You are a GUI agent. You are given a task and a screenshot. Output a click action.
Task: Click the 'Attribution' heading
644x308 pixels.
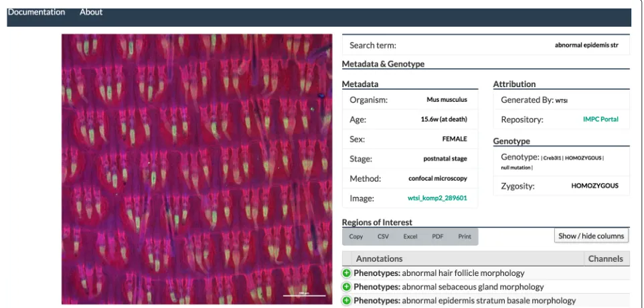(514, 84)
